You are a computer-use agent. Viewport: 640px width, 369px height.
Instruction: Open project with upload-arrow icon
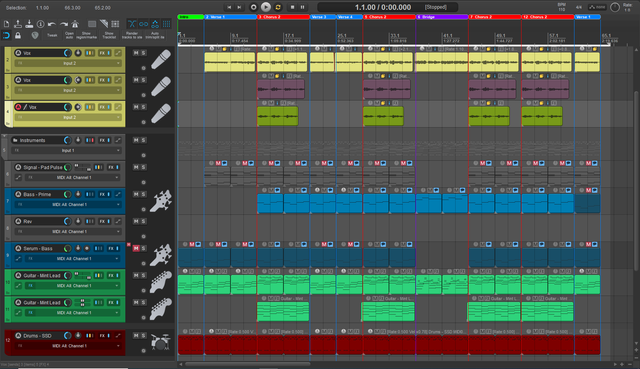coord(18,24)
